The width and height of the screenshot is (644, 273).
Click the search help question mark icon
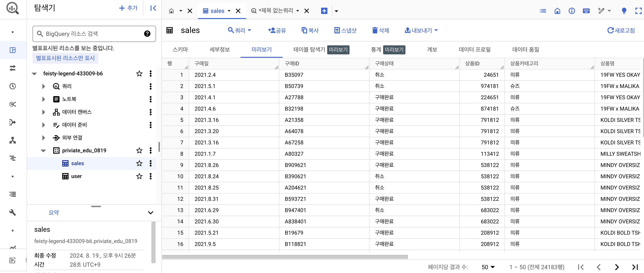click(x=147, y=34)
